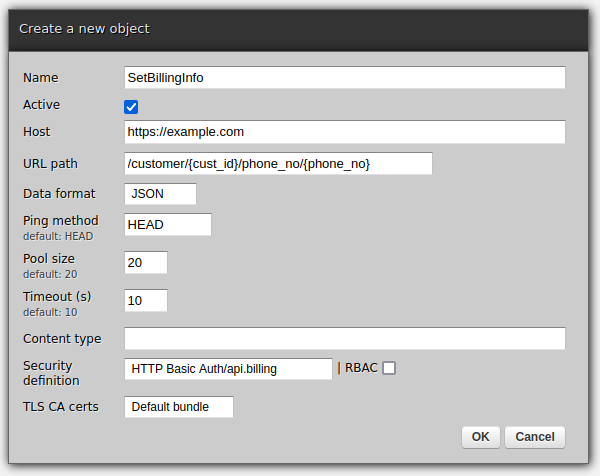Enable the RBAC checkbox
Screen dimensions: 600x476
[389, 368]
